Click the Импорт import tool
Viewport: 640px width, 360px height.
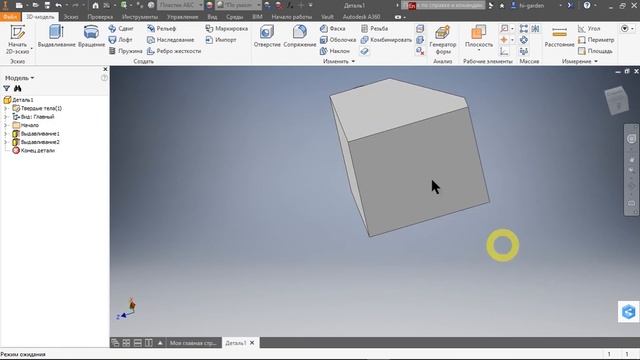pos(221,40)
